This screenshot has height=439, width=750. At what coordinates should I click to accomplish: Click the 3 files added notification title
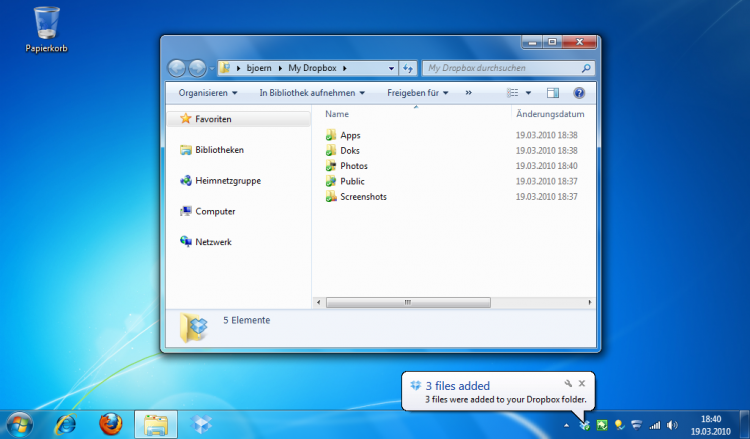point(458,386)
